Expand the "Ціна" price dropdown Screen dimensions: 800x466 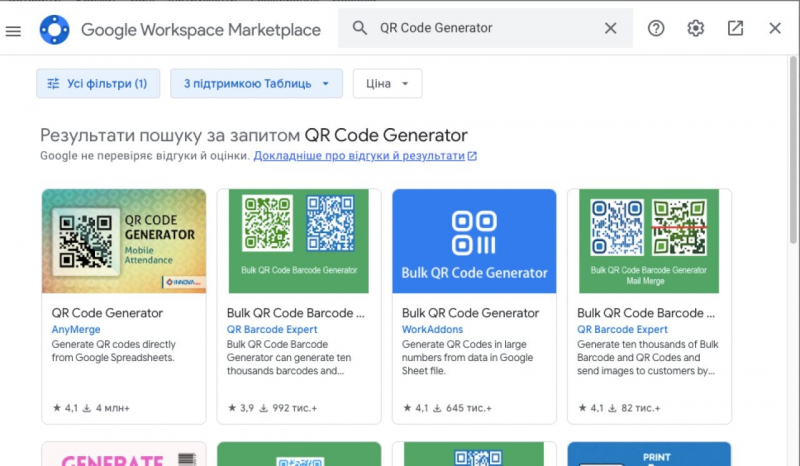pyautogui.click(x=387, y=83)
